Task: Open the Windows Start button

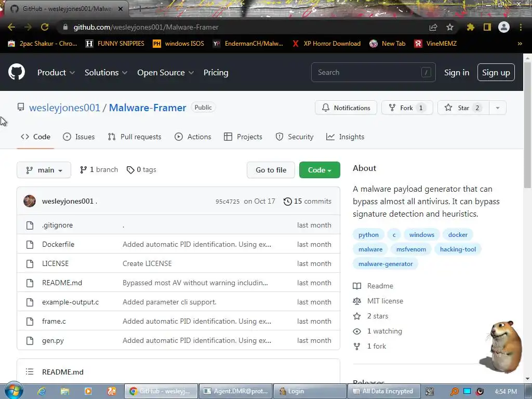Action: [14, 391]
